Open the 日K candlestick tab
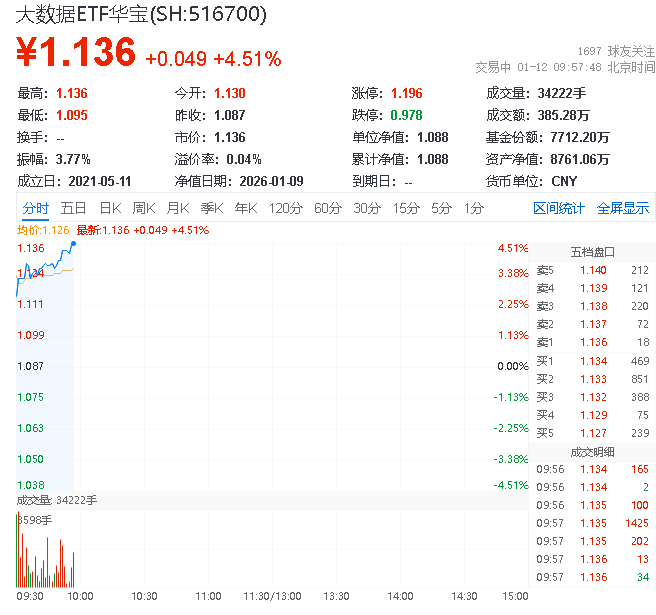656x615 pixels. tap(110, 208)
